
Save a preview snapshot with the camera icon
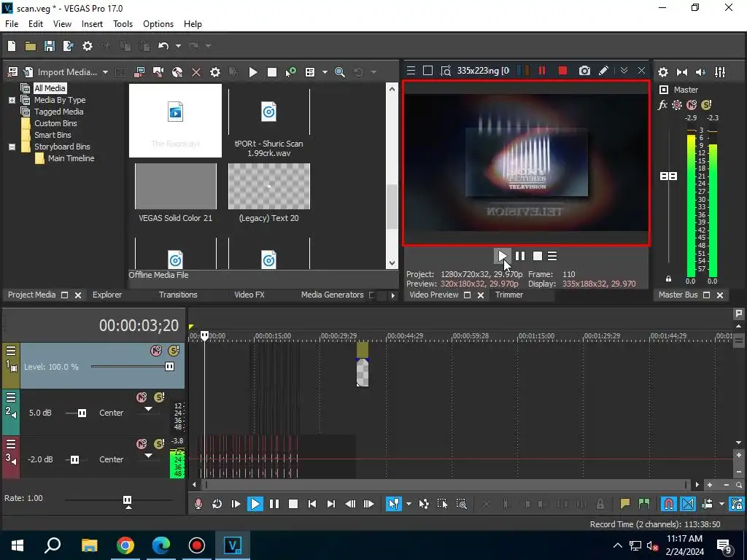point(584,71)
